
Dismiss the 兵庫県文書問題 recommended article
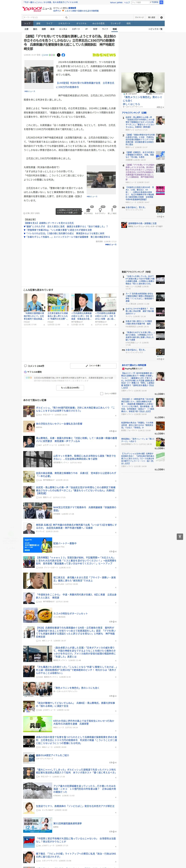click(x=44, y=325)
